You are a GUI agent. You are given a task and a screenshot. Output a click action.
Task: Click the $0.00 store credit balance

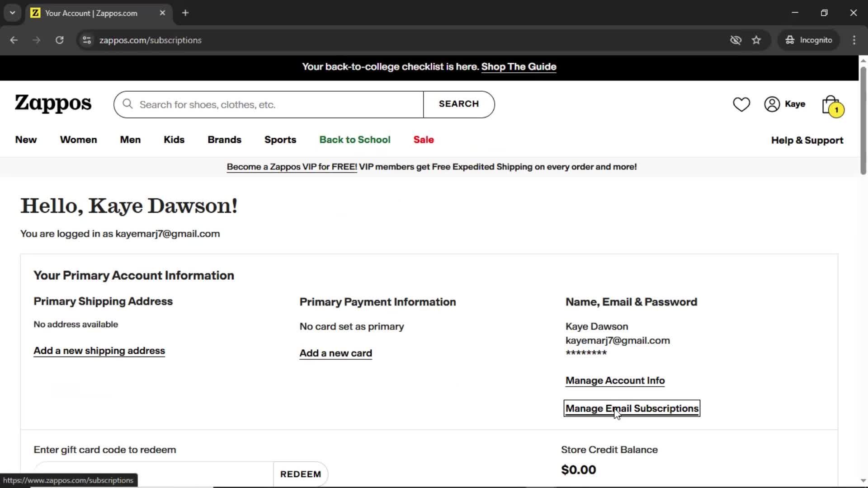coord(578,470)
